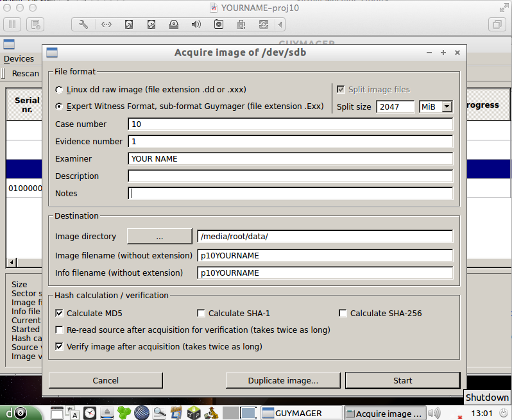Click the Description field
Viewport: 512px width, 420px height.
[x=290, y=176]
